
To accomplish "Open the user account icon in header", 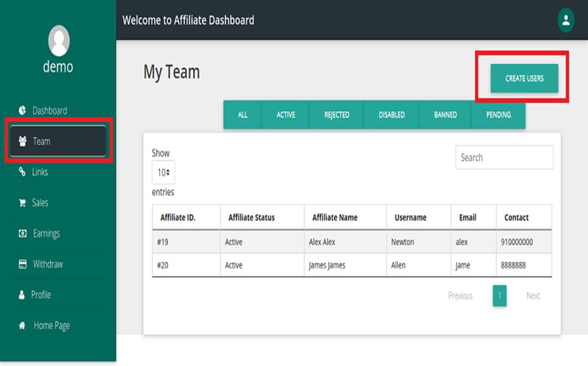I will (565, 20).
